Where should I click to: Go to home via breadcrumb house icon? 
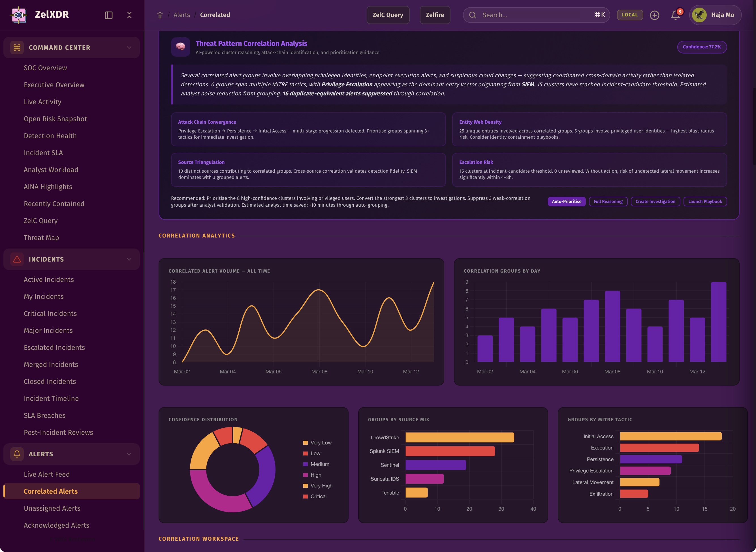pos(160,15)
